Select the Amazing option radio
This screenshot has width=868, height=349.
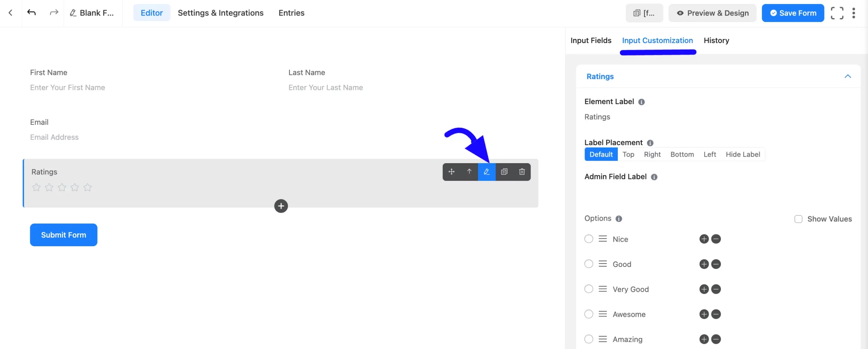click(589, 339)
